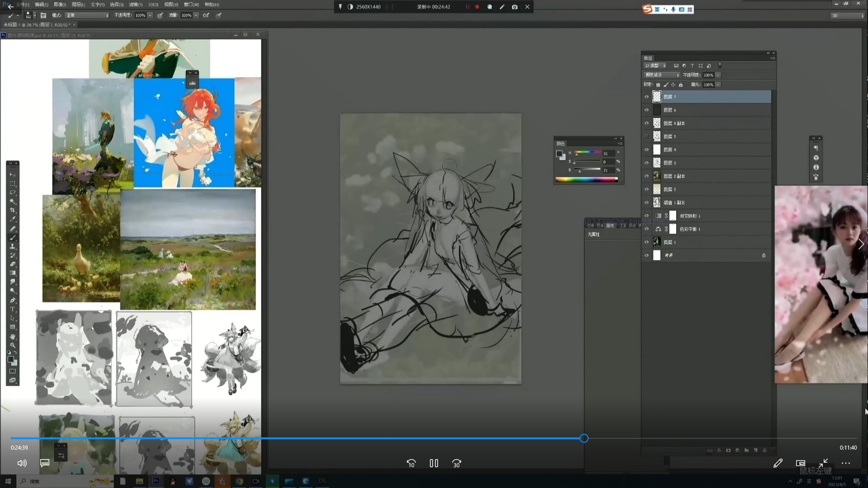Pick the Eyedropper tool
868x488 pixels.
coord(13,220)
